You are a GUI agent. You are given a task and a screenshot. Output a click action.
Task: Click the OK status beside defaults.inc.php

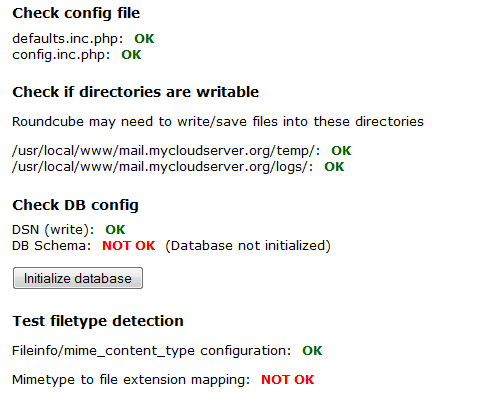(144, 39)
